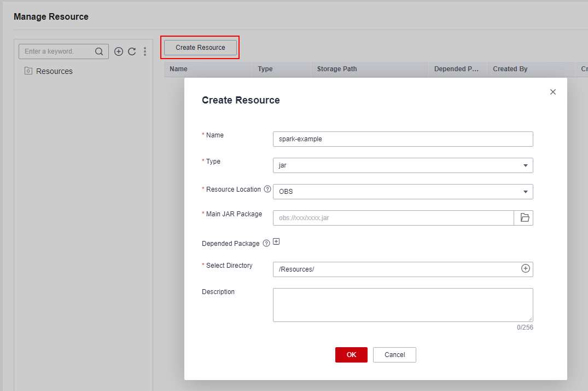This screenshot has height=391, width=588.
Task: Show help tooltip for Resource Location
Action: [267, 189]
